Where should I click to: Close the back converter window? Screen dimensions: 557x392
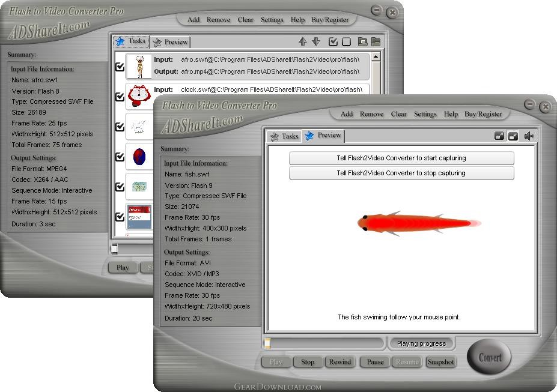[x=392, y=13]
